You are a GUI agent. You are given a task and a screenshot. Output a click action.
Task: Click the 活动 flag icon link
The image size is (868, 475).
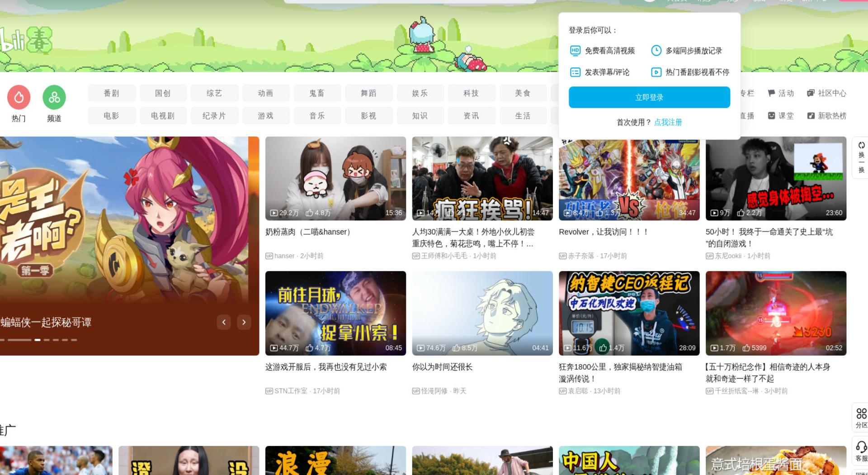coord(781,93)
